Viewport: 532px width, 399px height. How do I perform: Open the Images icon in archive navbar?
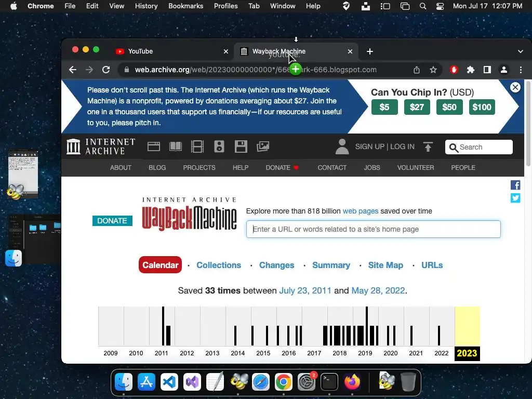coord(262,147)
